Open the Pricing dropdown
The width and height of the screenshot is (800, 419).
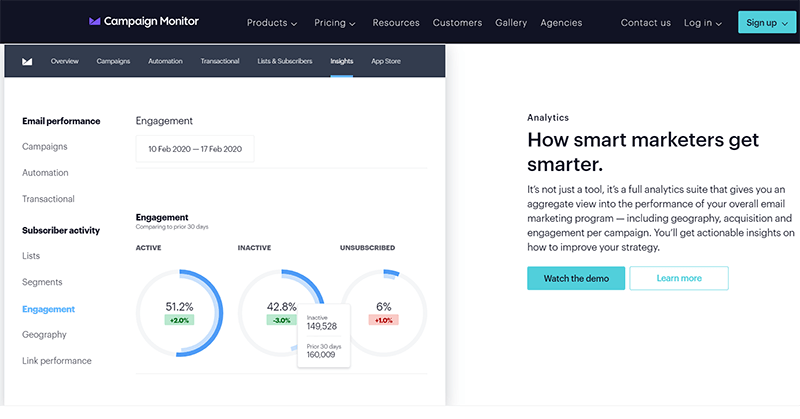(x=336, y=22)
